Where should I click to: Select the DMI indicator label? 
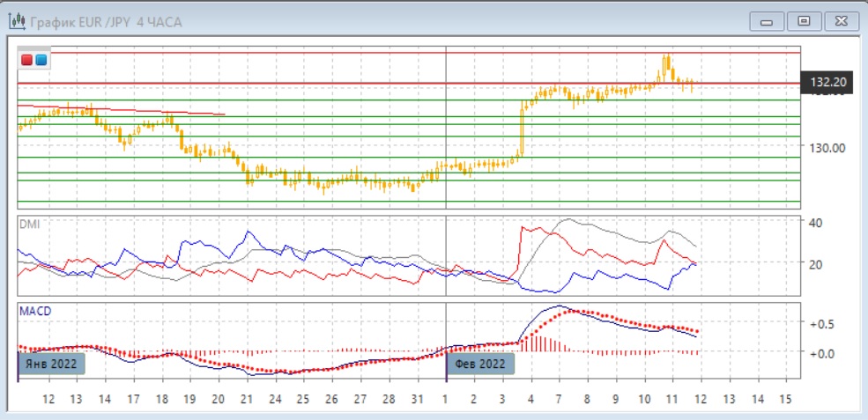(28, 224)
